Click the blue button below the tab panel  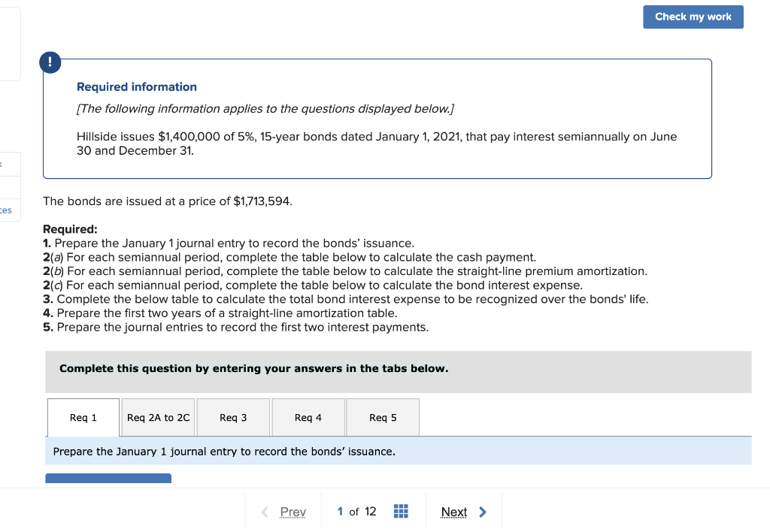(108, 478)
